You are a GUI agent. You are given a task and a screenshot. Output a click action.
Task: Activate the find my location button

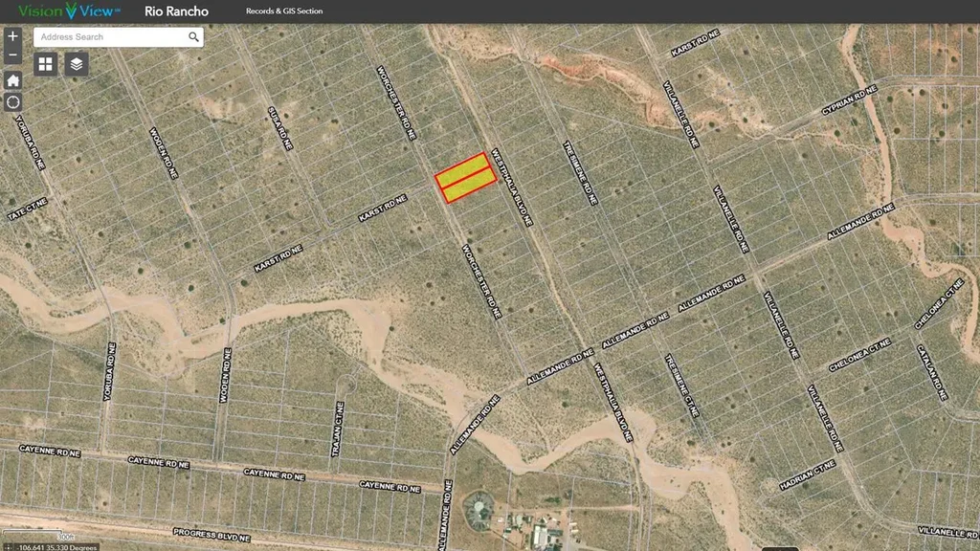[x=12, y=102]
